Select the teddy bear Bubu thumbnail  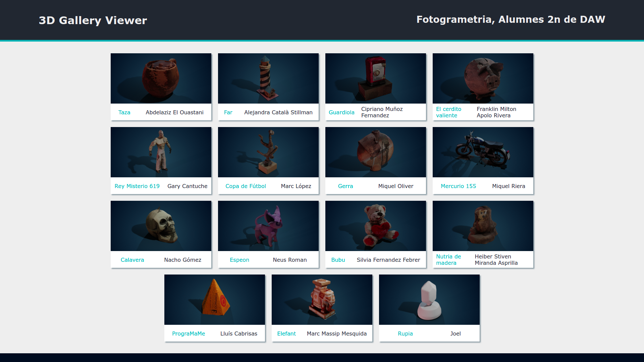pyautogui.click(x=375, y=226)
